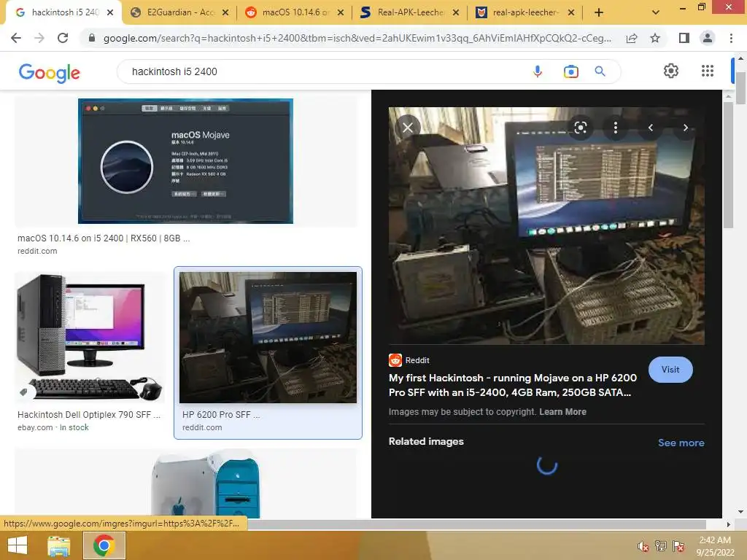
Task: Click the ebay.com In stock label
Action: tap(53, 427)
